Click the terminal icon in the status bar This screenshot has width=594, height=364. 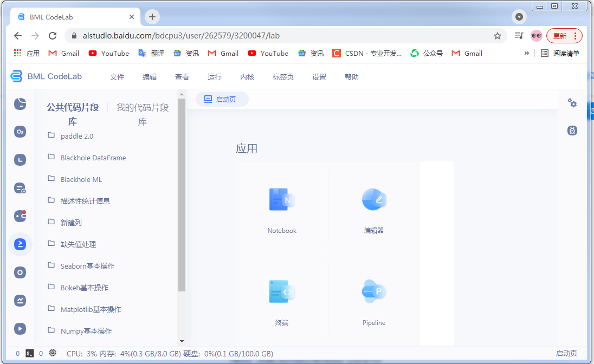click(30, 353)
